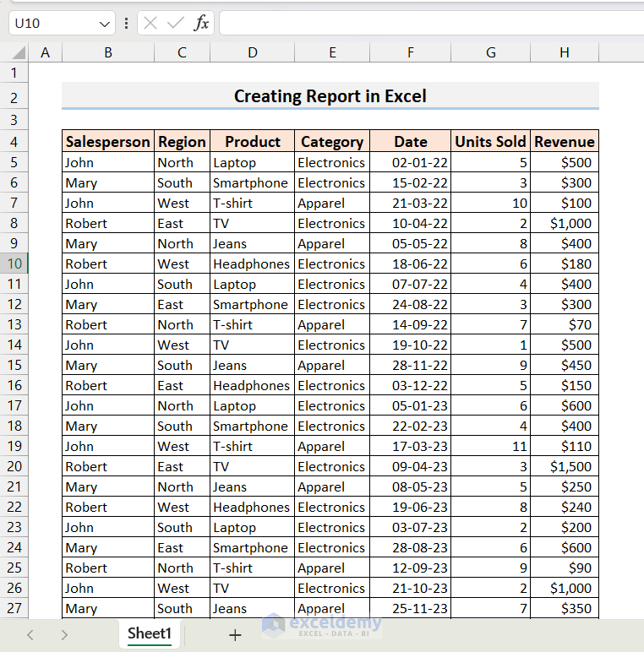
Task: Select 'Mary' in row 6
Action: point(108,182)
